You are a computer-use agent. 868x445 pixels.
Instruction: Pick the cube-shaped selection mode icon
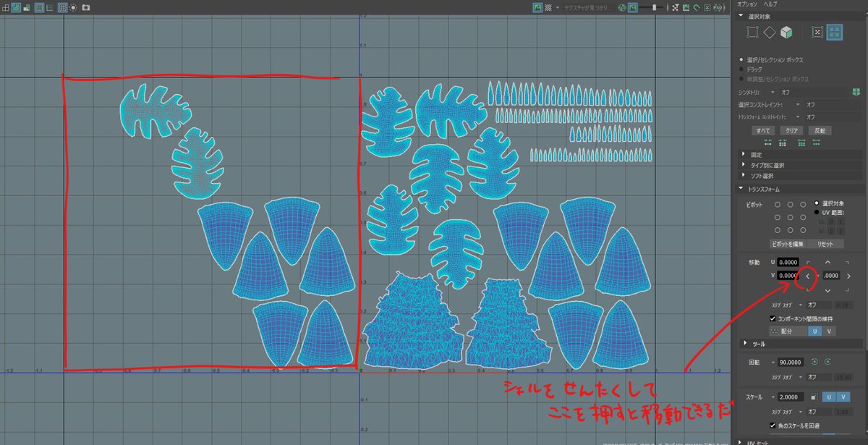786,32
